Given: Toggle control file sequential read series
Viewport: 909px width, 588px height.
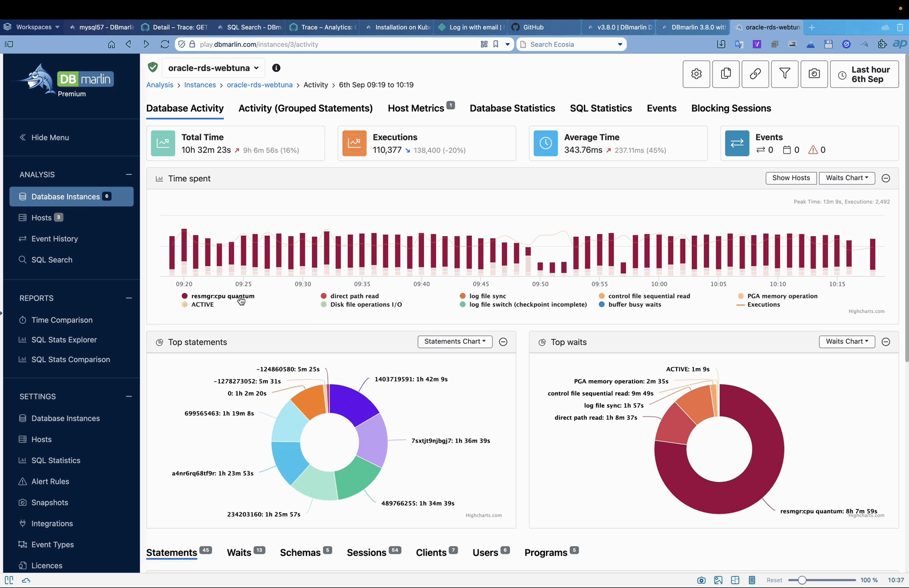Looking at the screenshot, I should 644,296.
